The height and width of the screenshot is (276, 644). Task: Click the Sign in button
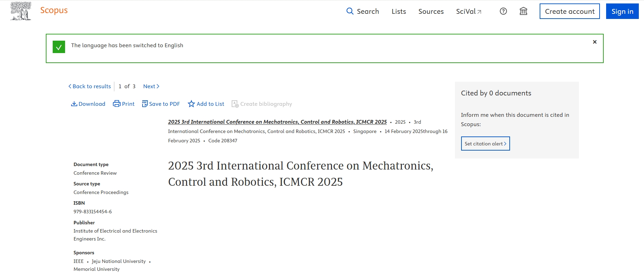(622, 11)
